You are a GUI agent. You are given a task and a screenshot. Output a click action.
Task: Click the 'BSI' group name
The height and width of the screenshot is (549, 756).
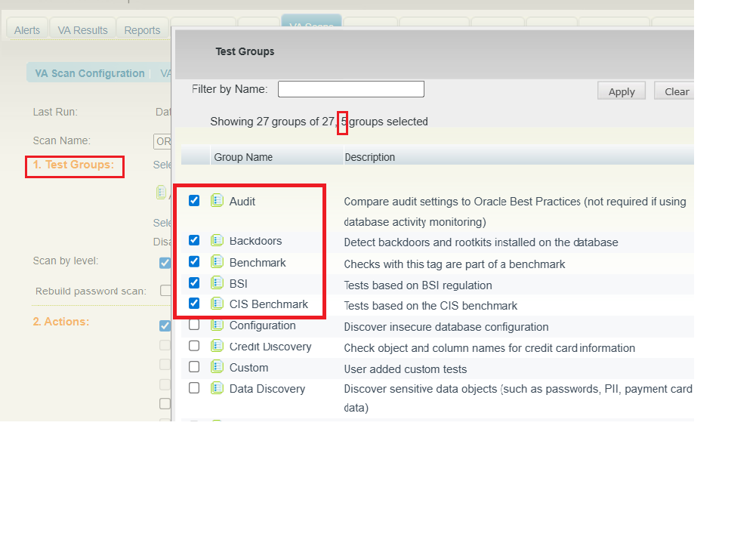(x=238, y=284)
